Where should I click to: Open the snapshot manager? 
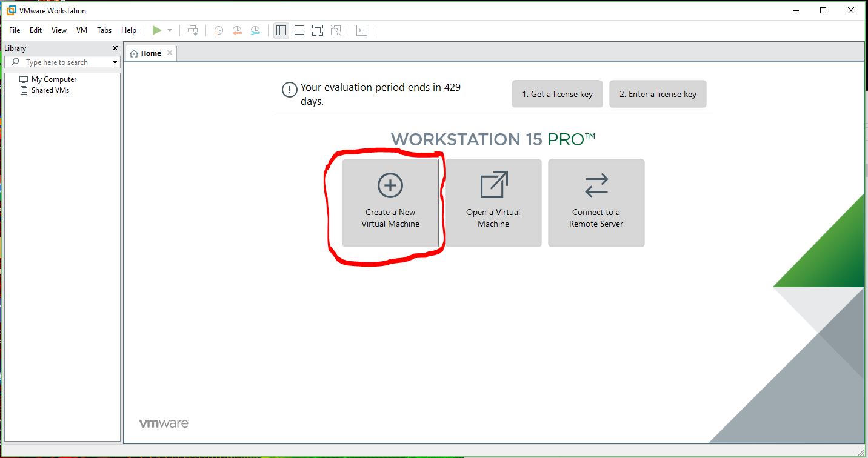coord(255,30)
